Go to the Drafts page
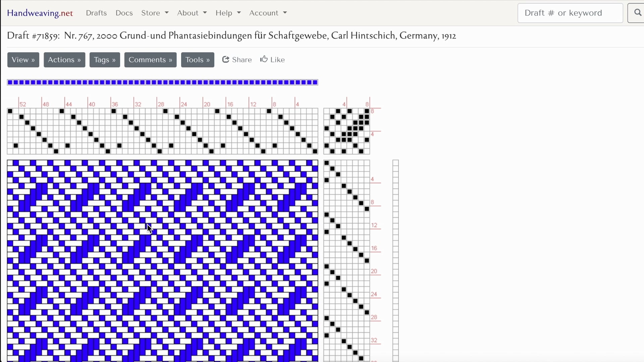 (x=96, y=13)
